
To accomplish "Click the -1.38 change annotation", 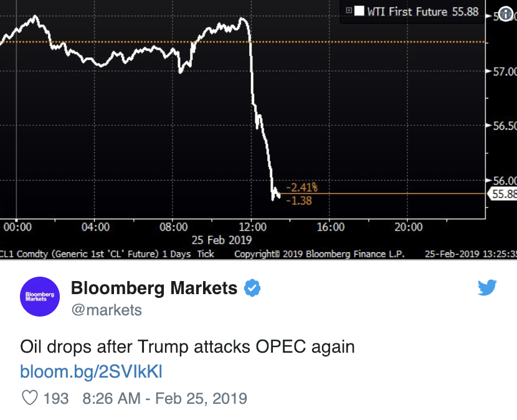I will click(299, 201).
